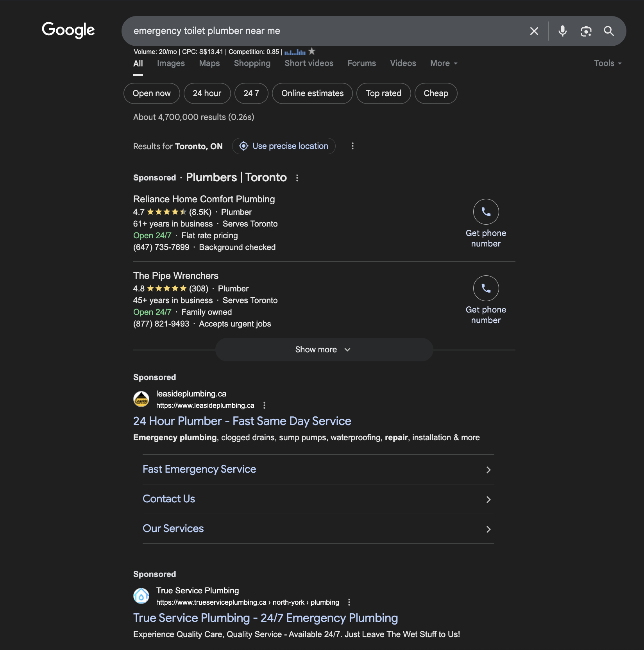Open options menu next to leasideplumbing URL
Screen dimensions: 644x650
coord(264,405)
